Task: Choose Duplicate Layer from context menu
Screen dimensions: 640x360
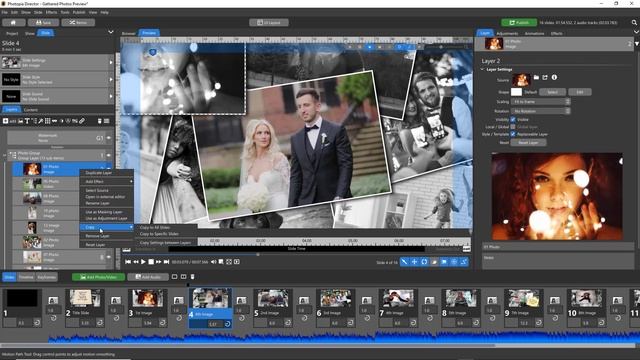Action: coord(107,173)
